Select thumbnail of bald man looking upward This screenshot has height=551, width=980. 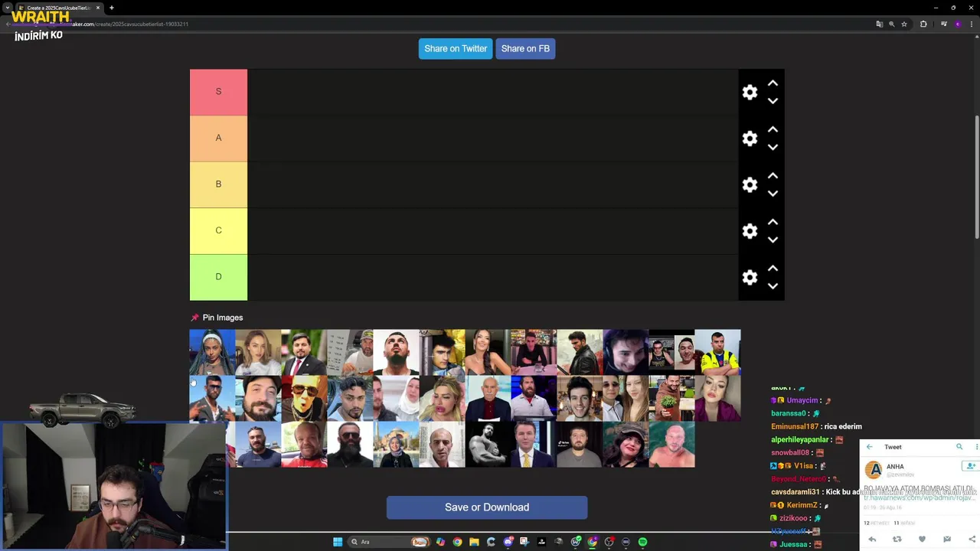(x=396, y=352)
